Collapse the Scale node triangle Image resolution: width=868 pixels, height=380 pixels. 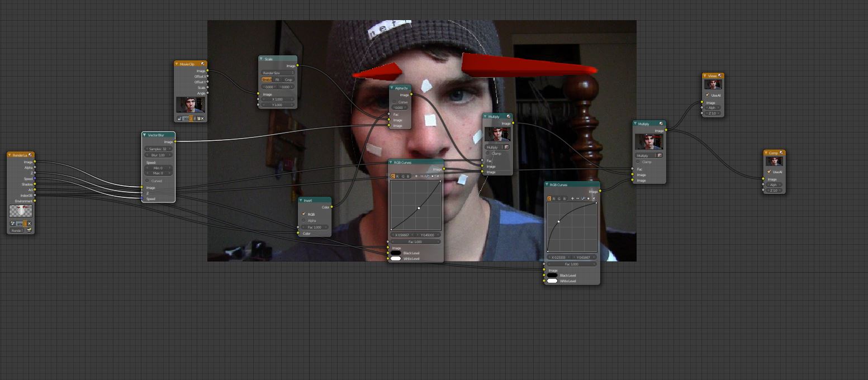261,59
